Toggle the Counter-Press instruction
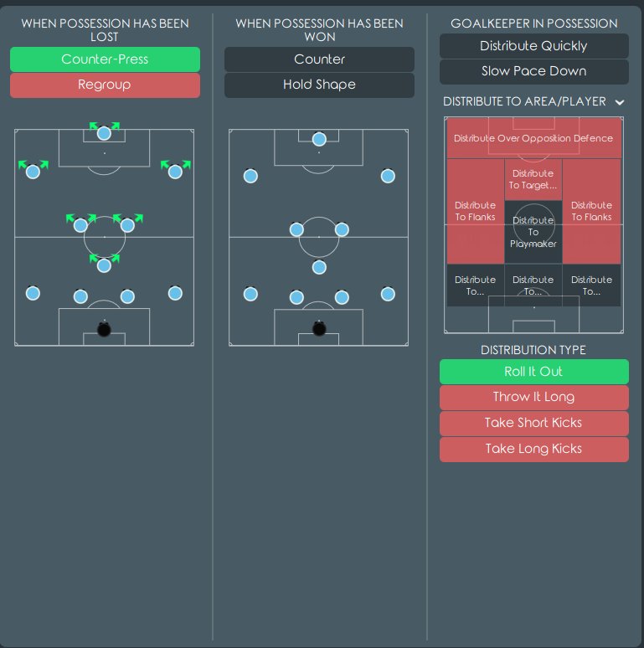The height and width of the screenshot is (648, 644). pyautogui.click(x=105, y=59)
